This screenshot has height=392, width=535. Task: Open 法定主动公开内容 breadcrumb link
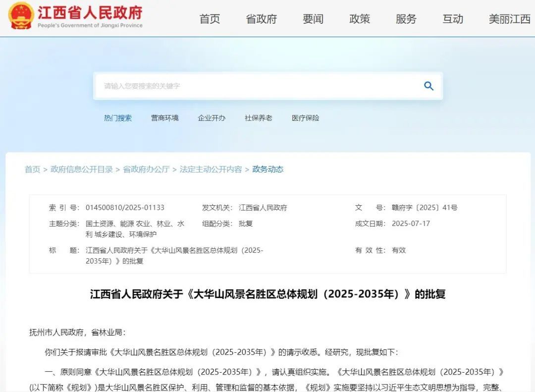coord(211,169)
